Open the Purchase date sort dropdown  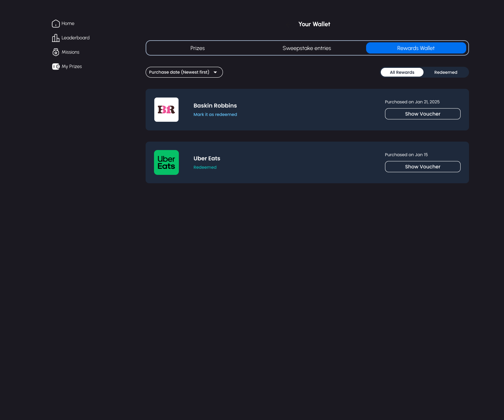tap(184, 72)
